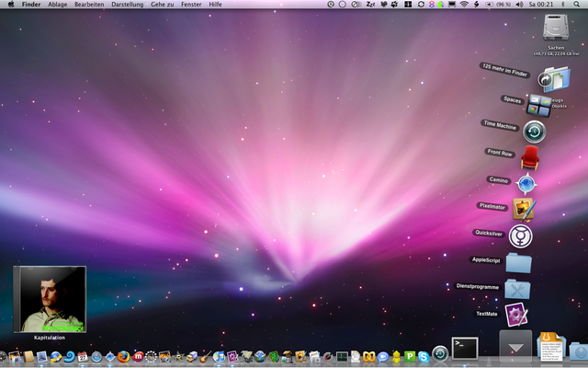Open the interlocking yellow rings app in Dock
The width and height of the screenshot is (588, 368).
369,357
